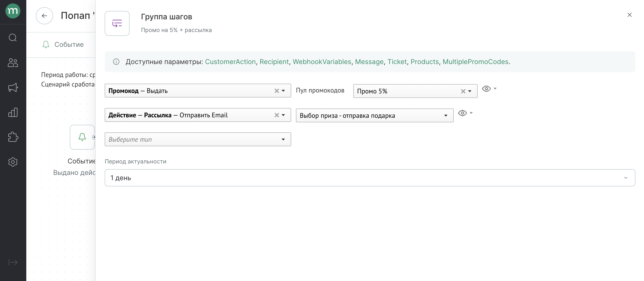This screenshot has height=281, width=644.
Task: Open the integrations puzzle icon
Action: point(13,137)
